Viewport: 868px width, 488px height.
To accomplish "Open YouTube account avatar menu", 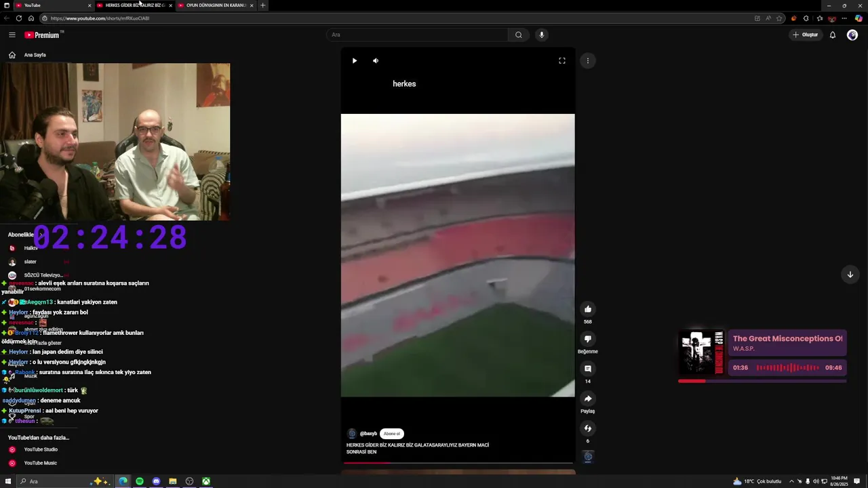I will [x=852, y=35].
